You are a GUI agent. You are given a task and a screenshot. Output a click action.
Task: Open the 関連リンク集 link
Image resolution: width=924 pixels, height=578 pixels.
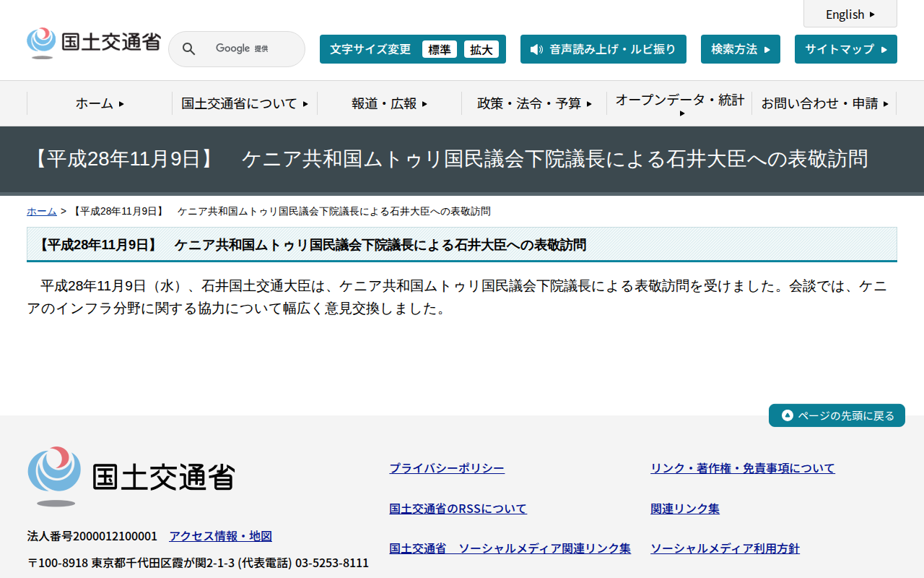[685, 509]
